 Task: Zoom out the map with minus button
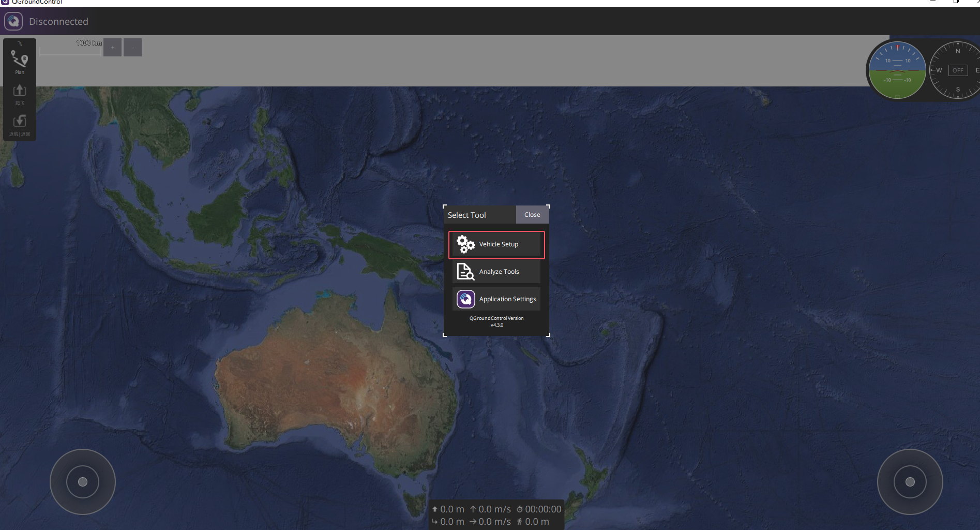pos(132,48)
